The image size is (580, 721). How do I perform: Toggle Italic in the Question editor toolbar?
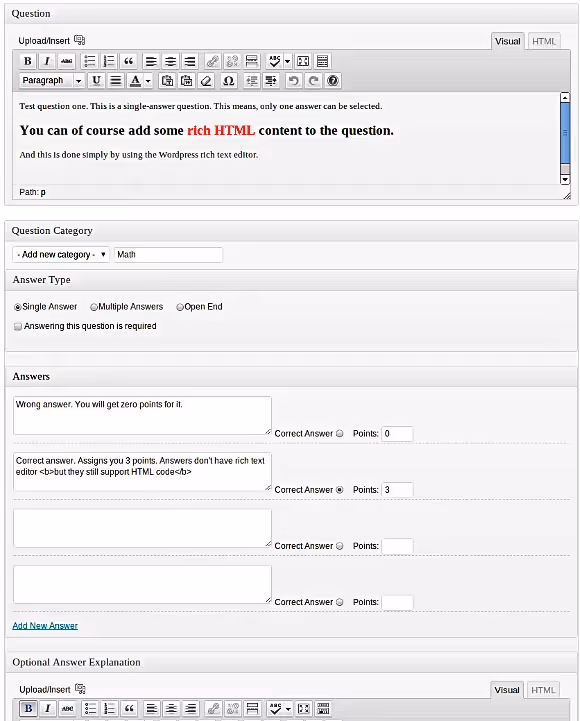pyautogui.click(x=47, y=61)
